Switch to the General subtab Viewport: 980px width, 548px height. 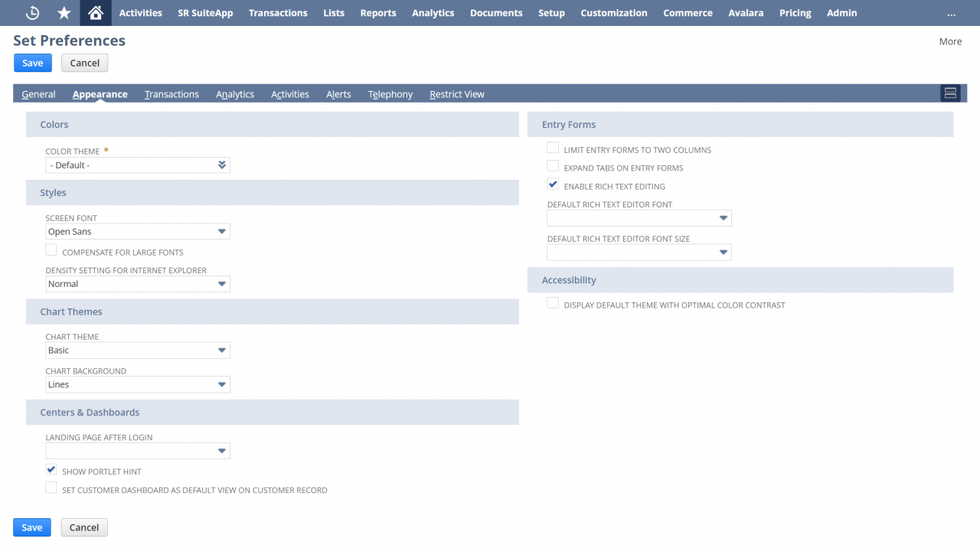tap(38, 93)
